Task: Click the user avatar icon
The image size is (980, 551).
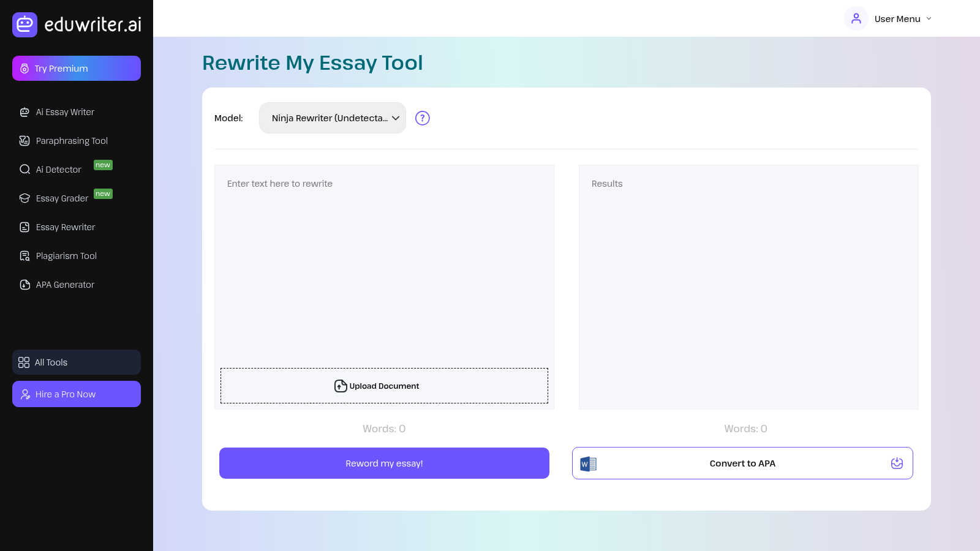Action: 856,19
